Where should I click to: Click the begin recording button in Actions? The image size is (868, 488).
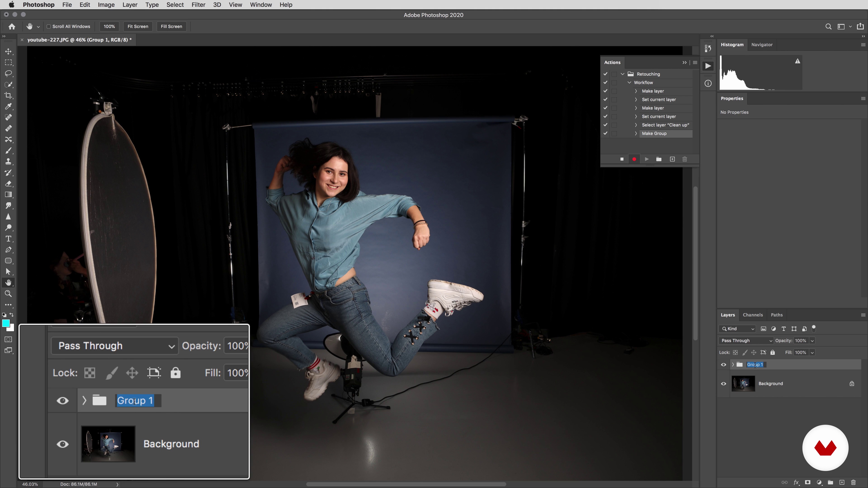click(x=634, y=159)
